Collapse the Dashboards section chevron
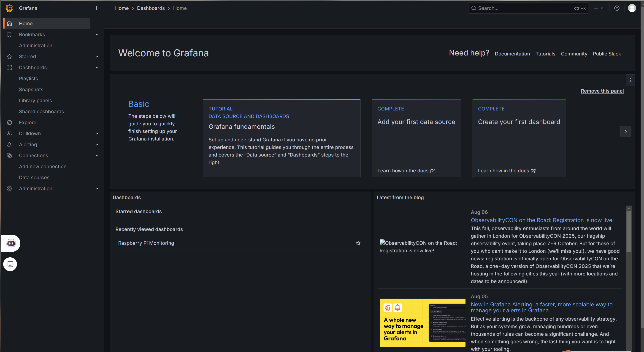 pos(97,67)
